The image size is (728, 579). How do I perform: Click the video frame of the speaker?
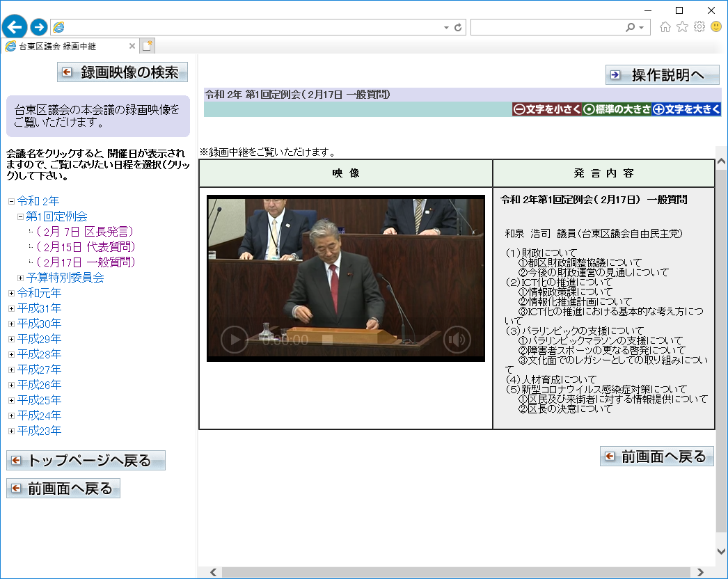[x=346, y=278]
